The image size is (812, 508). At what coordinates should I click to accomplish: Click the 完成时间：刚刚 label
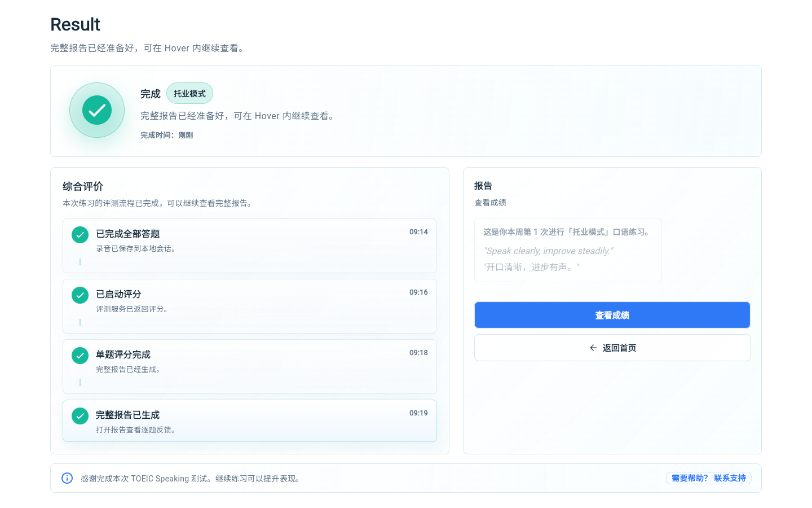167,135
